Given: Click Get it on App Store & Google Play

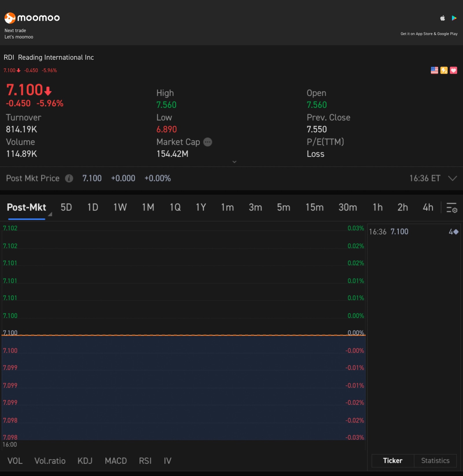Looking at the screenshot, I should point(429,34).
